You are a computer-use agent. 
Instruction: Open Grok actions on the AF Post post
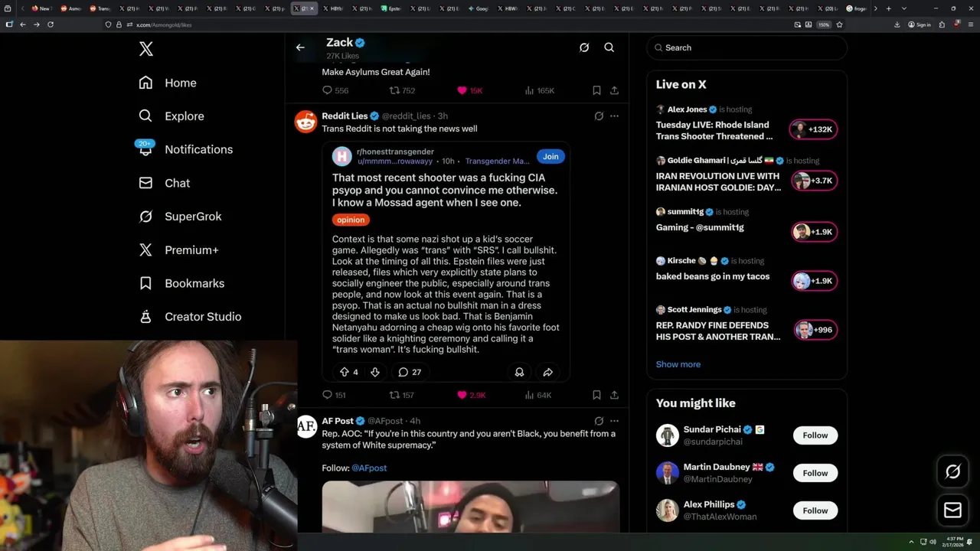click(599, 421)
